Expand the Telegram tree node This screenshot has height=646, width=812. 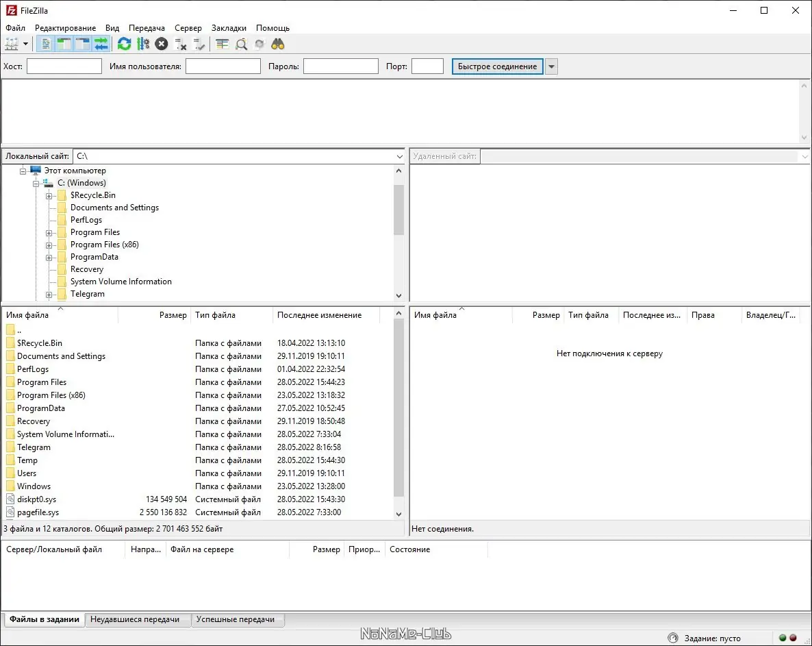(49, 295)
